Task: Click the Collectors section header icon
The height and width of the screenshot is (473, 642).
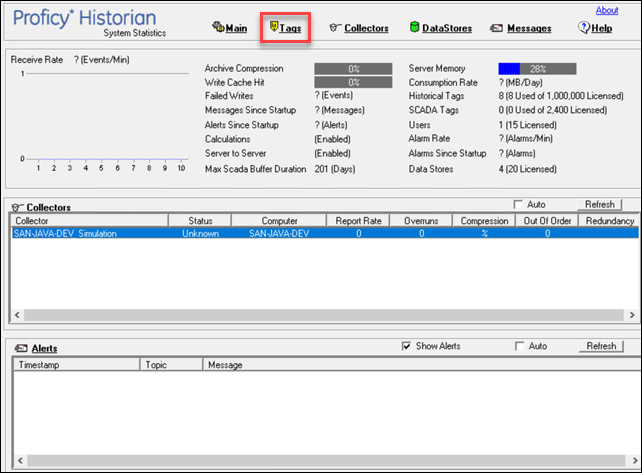Action: coord(18,207)
